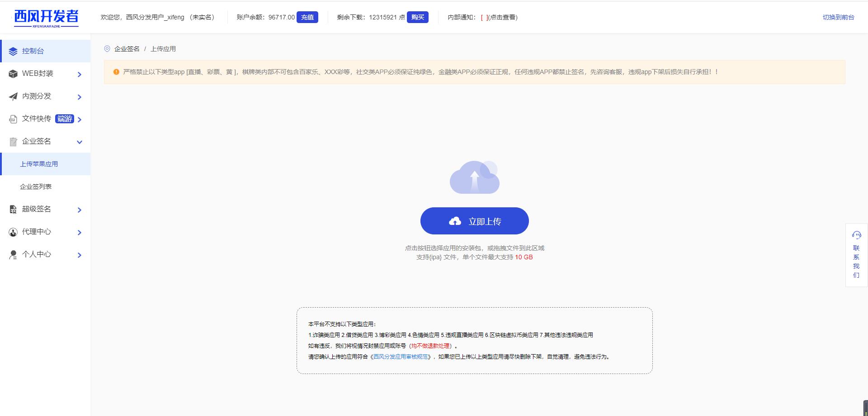Click the 个人中心 person icon
Image resolution: width=868 pixels, height=416 pixels.
tap(13, 255)
